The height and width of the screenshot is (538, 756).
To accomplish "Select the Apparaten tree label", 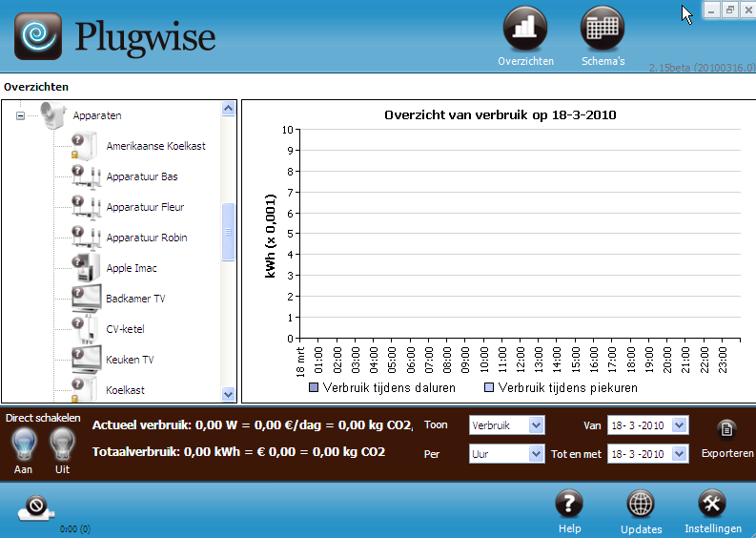I will (x=97, y=115).
